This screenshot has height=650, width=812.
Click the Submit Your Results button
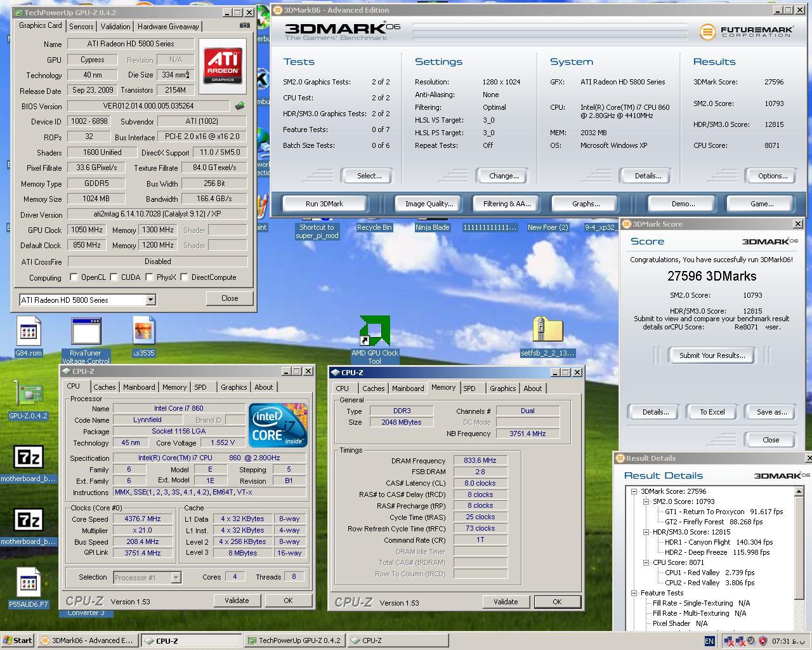[x=712, y=355]
